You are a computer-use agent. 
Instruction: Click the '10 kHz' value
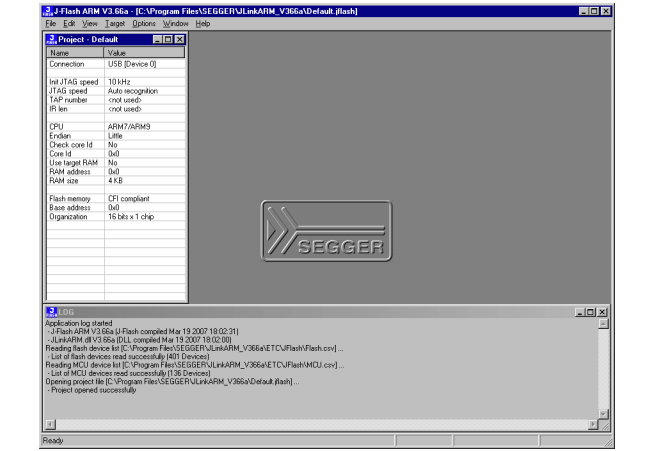tap(119, 82)
